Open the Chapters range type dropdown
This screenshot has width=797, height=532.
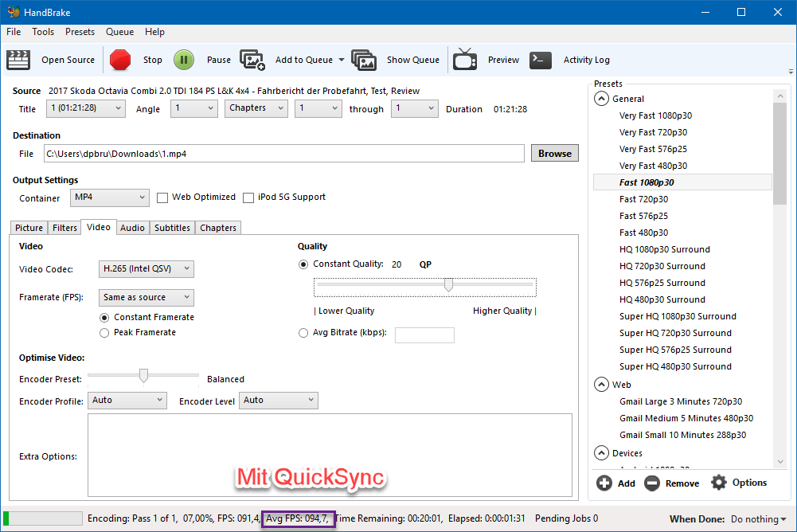point(256,108)
